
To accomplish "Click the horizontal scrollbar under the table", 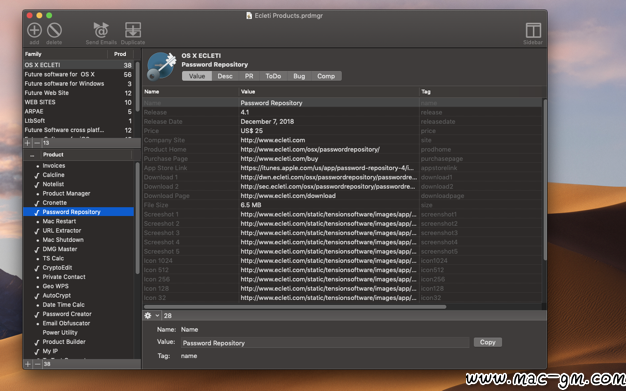I will [x=295, y=307].
